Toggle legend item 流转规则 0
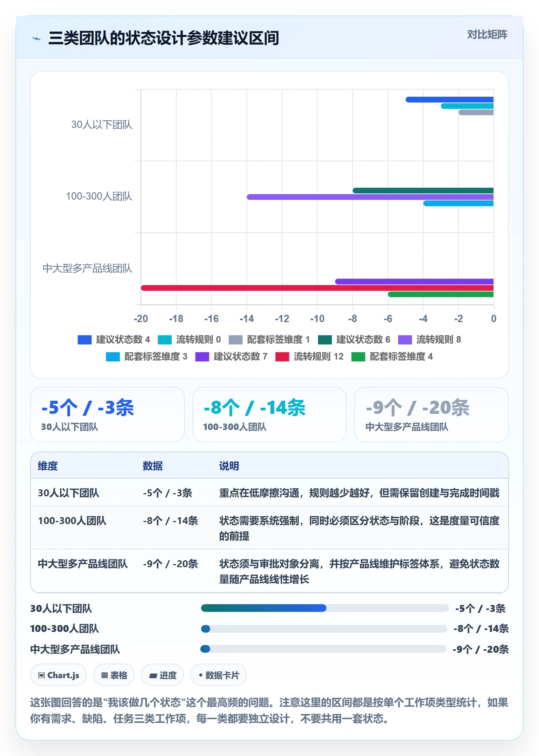Viewport: 539px width, 756px height. click(189, 339)
